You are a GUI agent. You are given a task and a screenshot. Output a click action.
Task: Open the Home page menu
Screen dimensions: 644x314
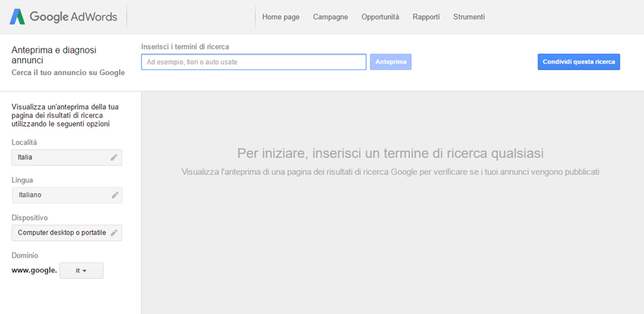pos(281,17)
